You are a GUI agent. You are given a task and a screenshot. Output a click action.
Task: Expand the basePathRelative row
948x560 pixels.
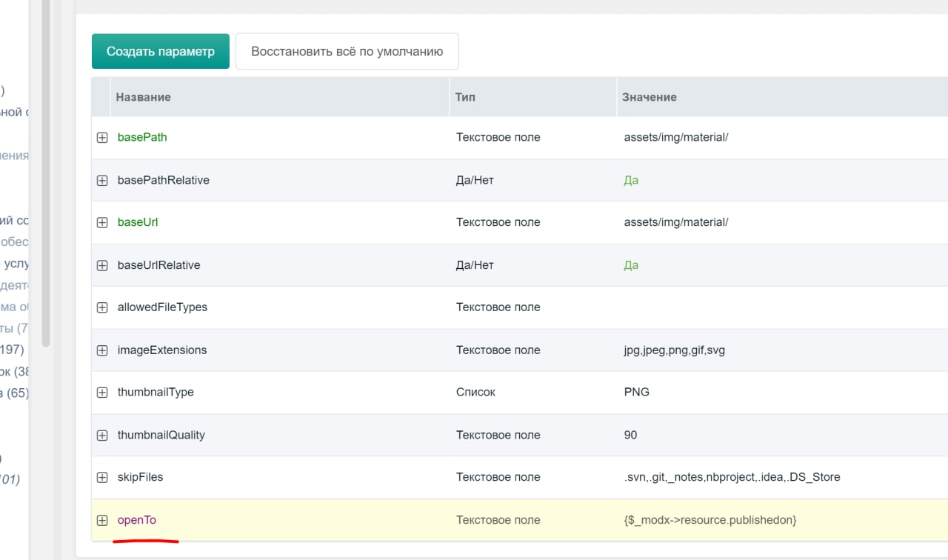tap(102, 181)
